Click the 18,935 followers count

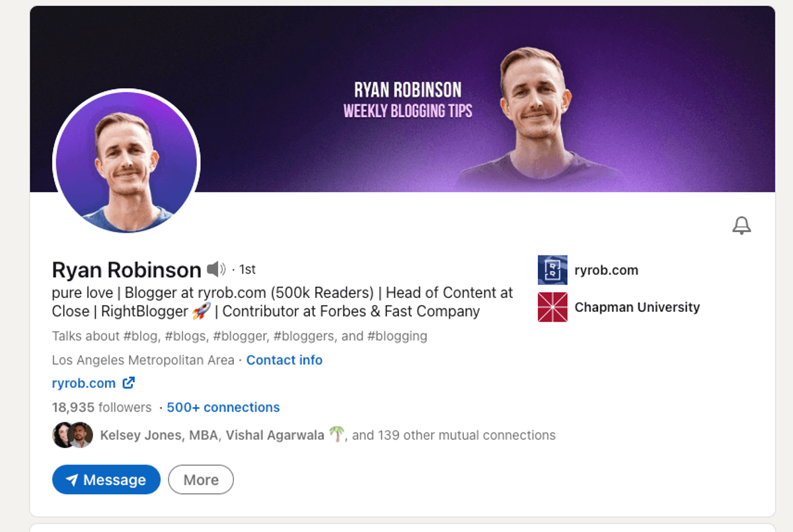pyautogui.click(x=102, y=408)
